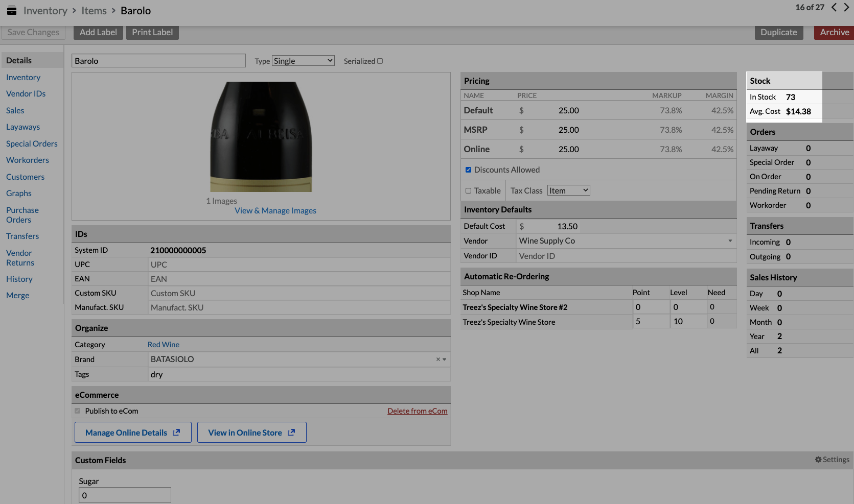This screenshot has height=504, width=854.
Task: Click Manage Online Details button
Action: pyautogui.click(x=133, y=433)
